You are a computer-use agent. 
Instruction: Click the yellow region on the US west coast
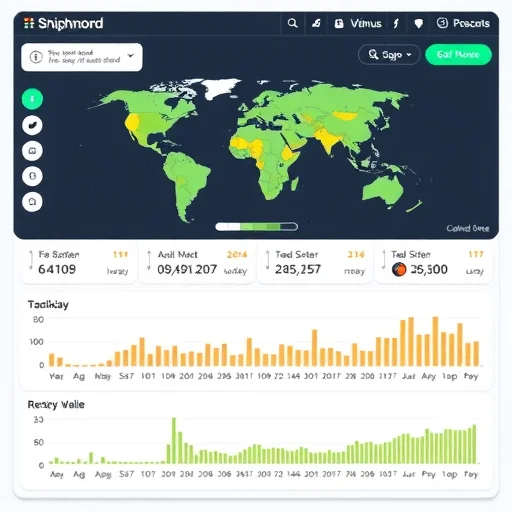(x=132, y=122)
